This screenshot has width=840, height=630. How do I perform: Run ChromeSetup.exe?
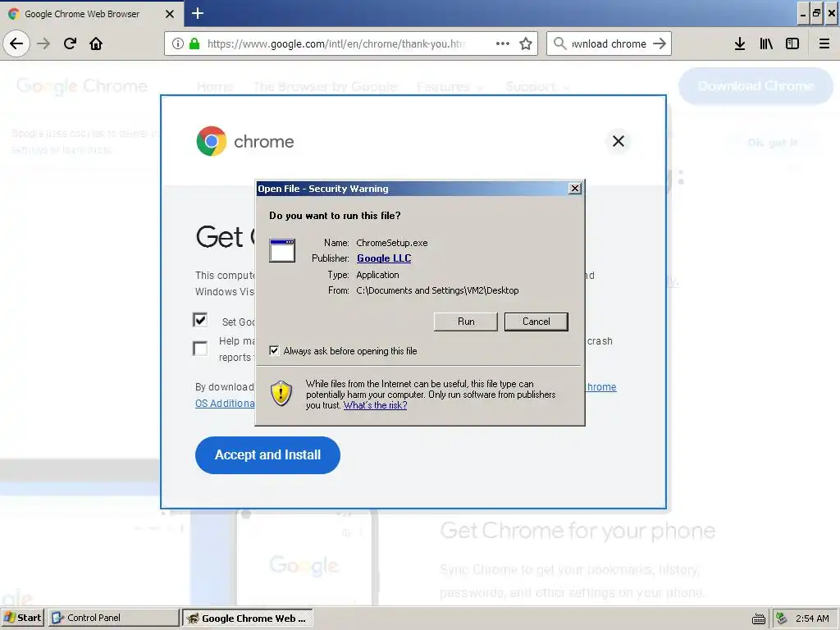466,322
